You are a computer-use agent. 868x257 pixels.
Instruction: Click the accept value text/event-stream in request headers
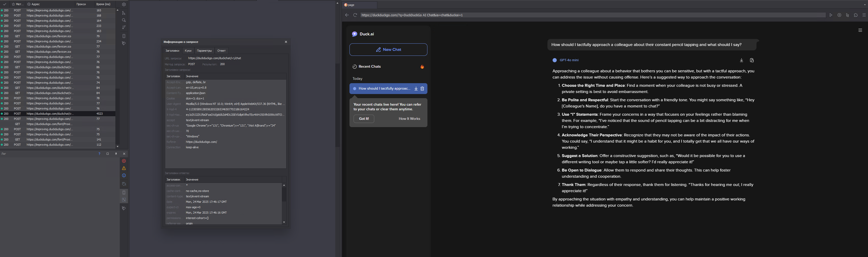tap(197, 120)
